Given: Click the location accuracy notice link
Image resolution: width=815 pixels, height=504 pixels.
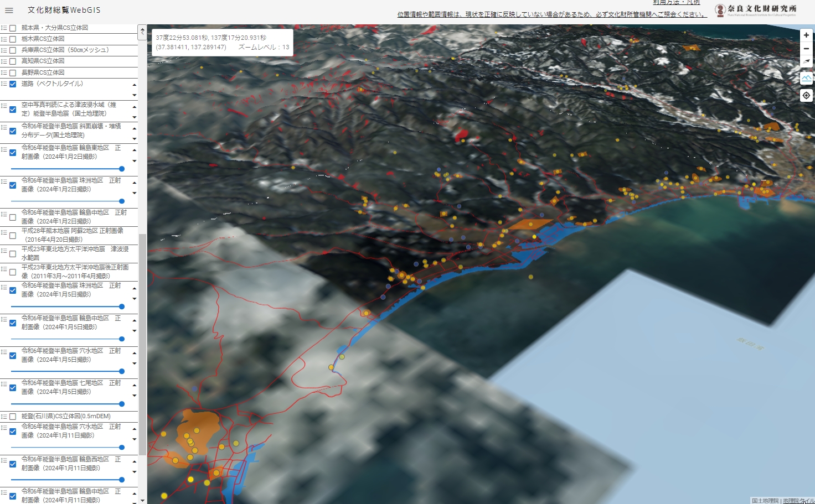Looking at the screenshot, I should 551,14.
